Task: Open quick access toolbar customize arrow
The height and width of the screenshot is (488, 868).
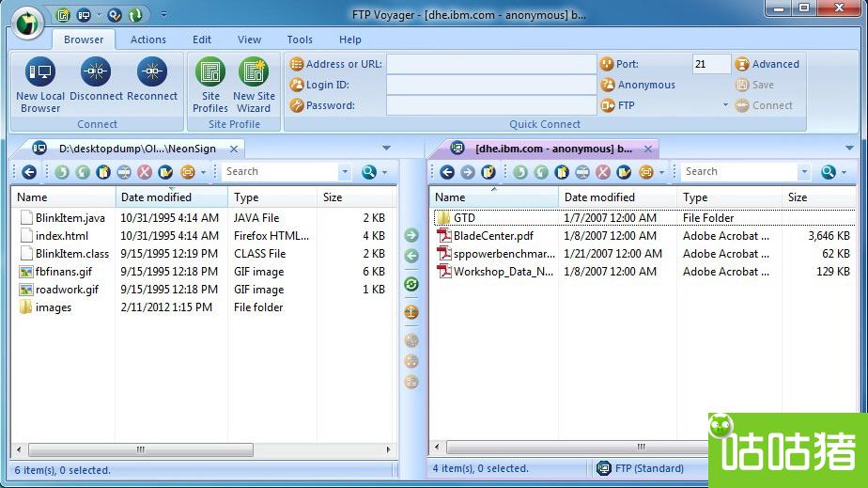Action: [163, 14]
